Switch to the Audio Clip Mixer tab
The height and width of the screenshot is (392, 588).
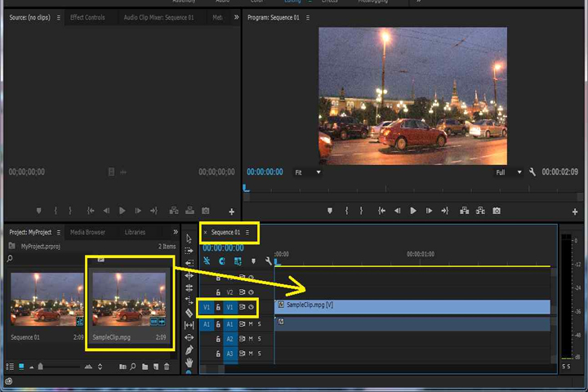159,17
